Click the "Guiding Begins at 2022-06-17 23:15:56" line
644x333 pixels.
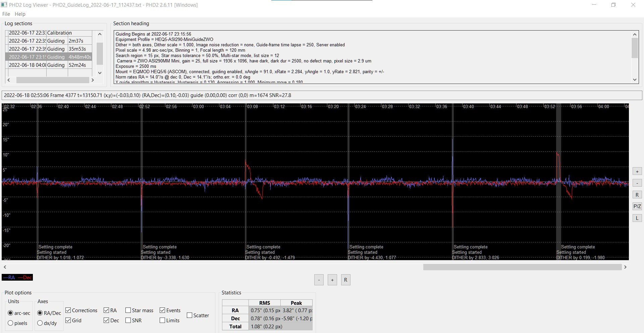(x=153, y=34)
